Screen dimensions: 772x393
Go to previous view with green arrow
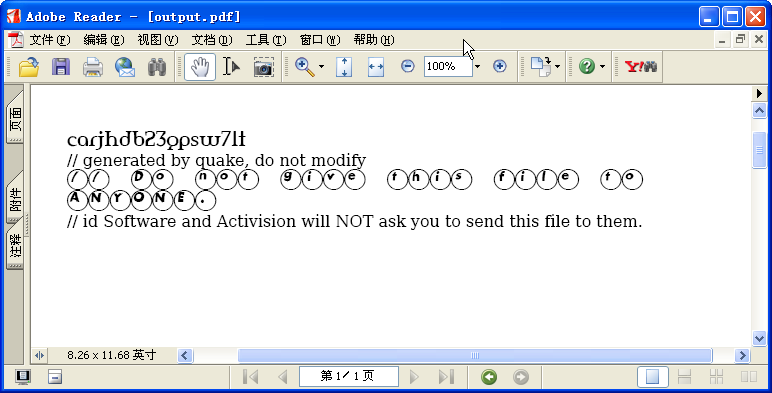tap(489, 377)
